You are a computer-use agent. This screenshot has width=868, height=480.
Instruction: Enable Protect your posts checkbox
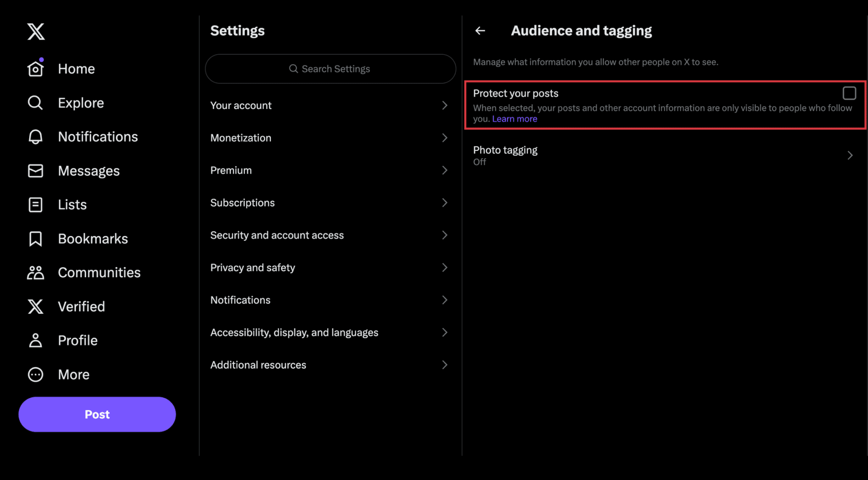(849, 93)
